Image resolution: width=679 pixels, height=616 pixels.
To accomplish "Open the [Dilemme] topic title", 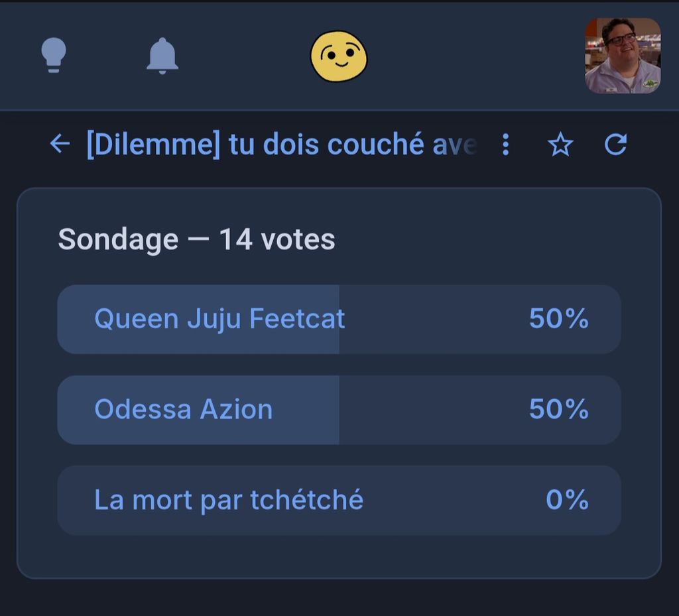I will (281, 144).
